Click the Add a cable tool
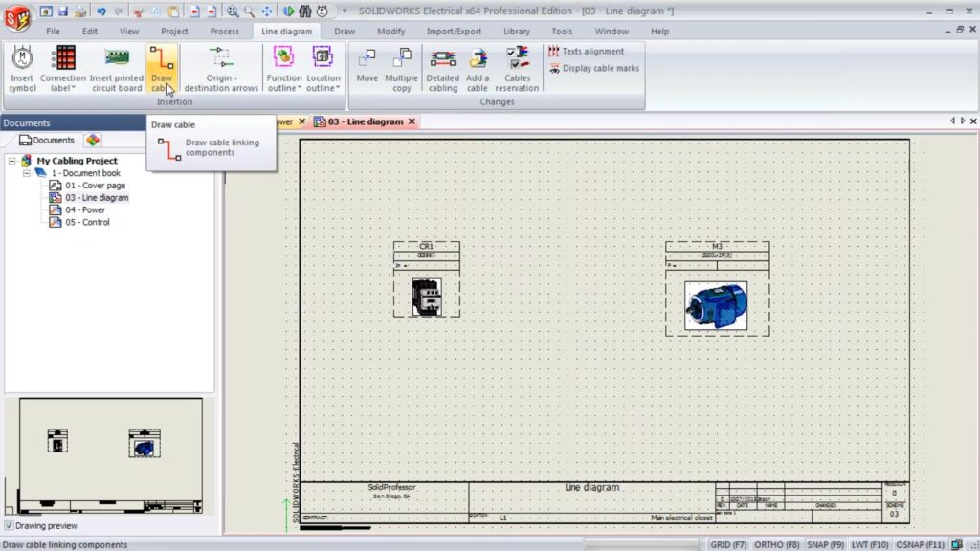The height and width of the screenshot is (551, 980). coord(478,69)
